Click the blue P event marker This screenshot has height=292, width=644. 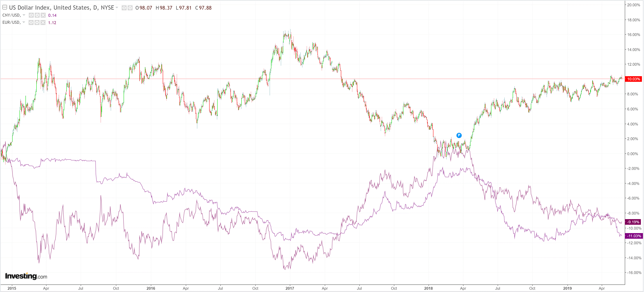459,135
